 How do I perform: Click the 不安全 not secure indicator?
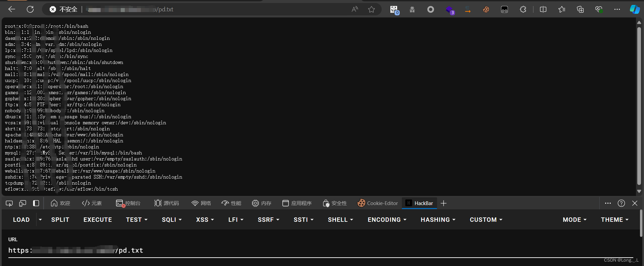pyautogui.click(x=64, y=9)
